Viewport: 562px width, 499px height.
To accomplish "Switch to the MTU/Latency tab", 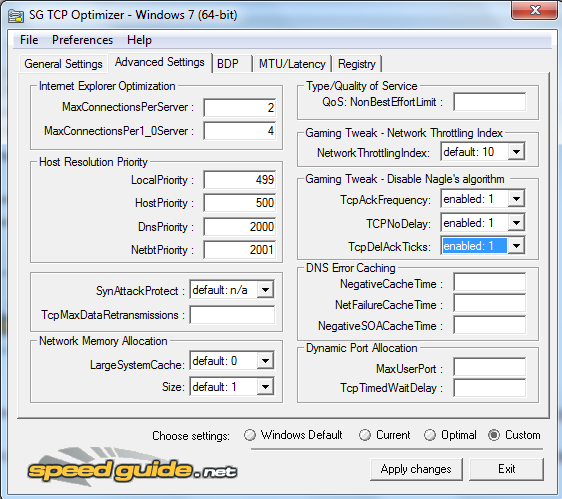I will click(x=292, y=64).
